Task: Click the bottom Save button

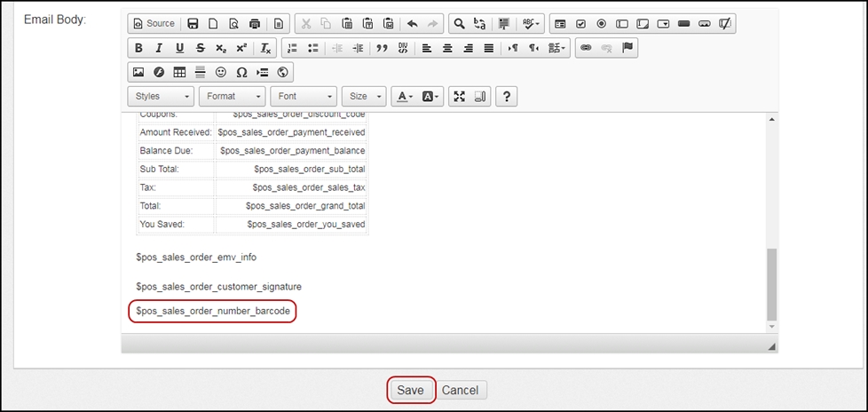Action: coord(410,391)
